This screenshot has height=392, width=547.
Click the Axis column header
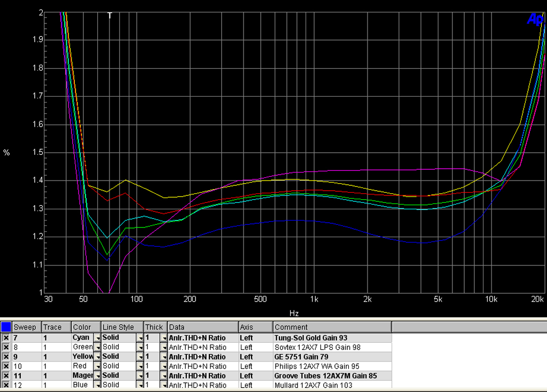[x=256, y=327]
